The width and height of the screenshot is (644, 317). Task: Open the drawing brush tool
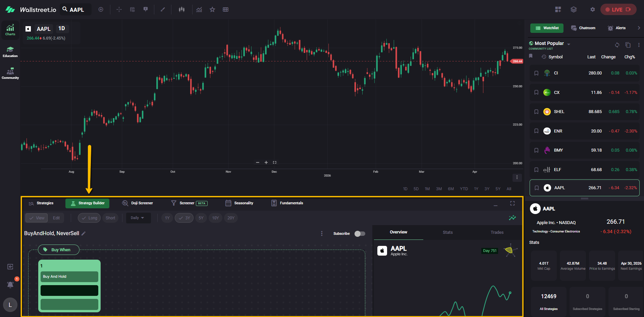[x=163, y=10]
